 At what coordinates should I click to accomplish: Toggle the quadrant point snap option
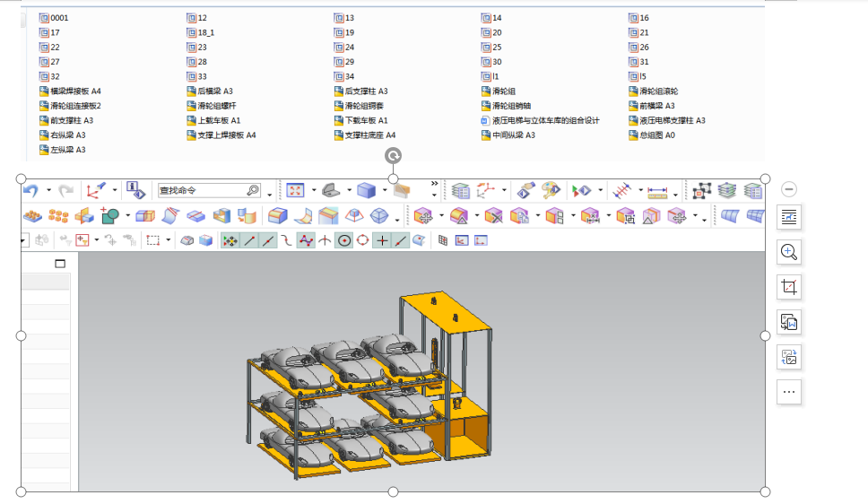tap(362, 240)
